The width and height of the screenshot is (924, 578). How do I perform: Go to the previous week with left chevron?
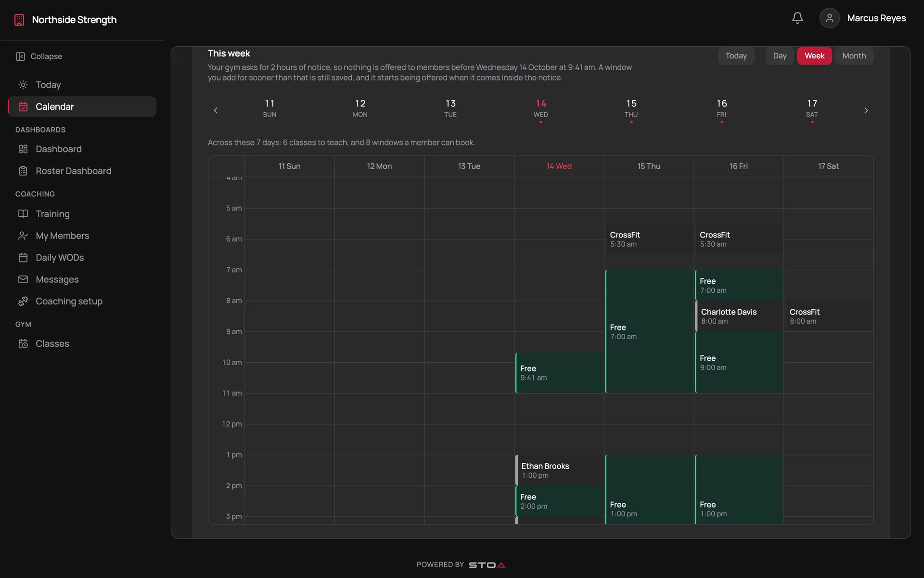pyautogui.click(x=216, y=110)
